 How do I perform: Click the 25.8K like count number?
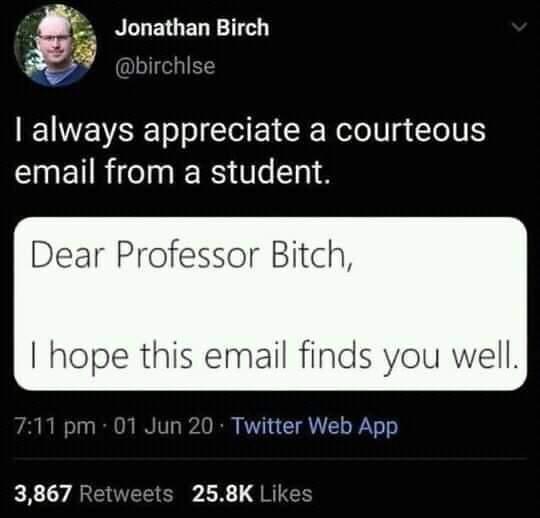(x=223, y=494)
